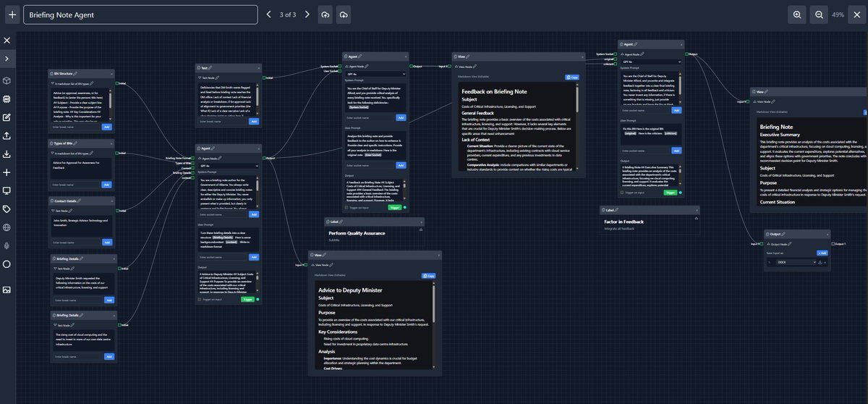This screenshot has width=868, height=404.
Task: Enable 'Trigger on input' checkbox in briefing author agent
Action: point(200,299)
